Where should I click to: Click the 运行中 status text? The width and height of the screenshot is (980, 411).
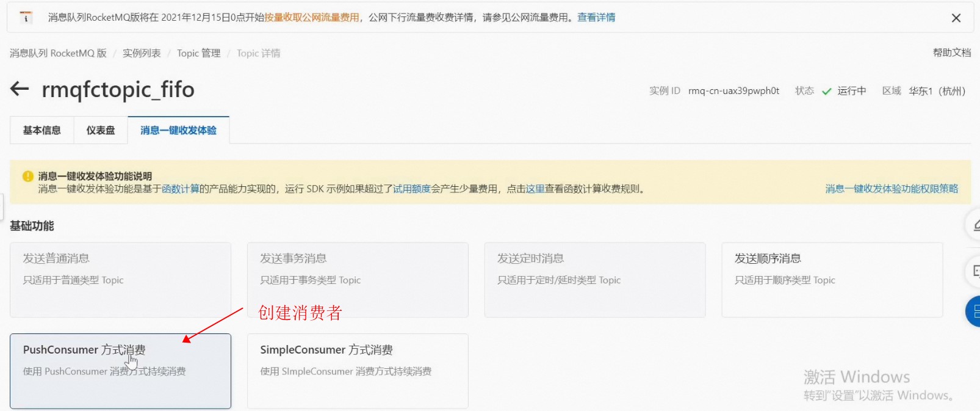click(852, 91)
